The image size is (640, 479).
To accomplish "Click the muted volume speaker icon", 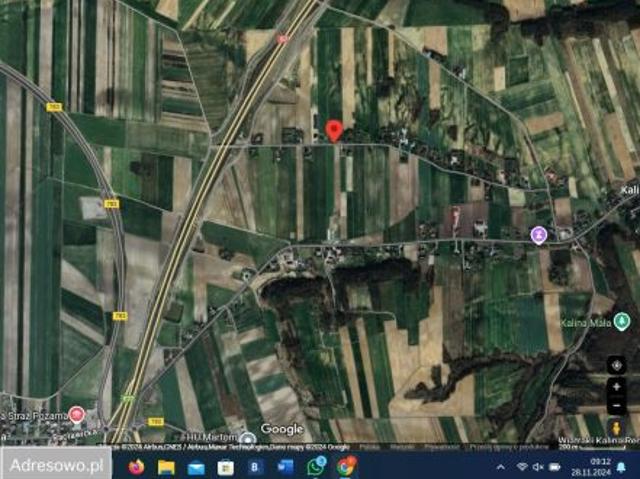I will 538,467.
